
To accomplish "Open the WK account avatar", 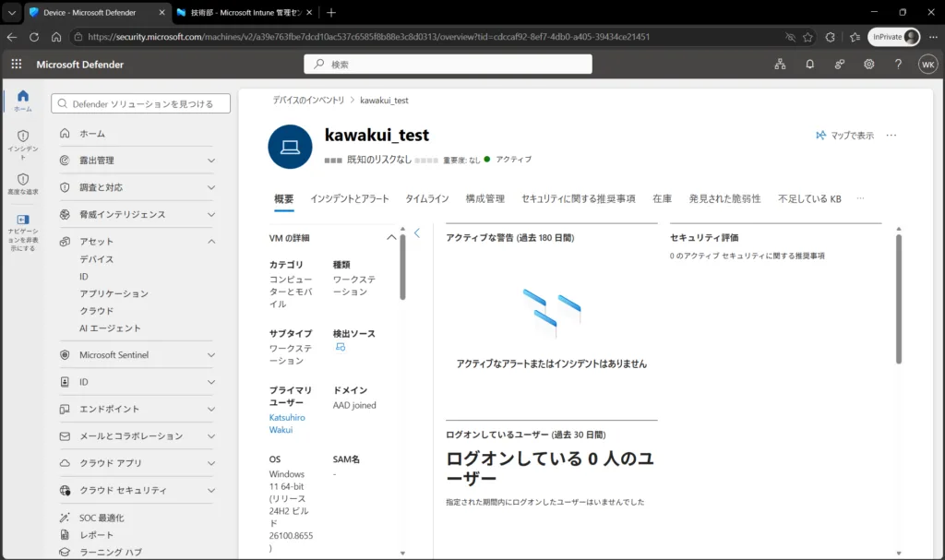I will (927, 64).
